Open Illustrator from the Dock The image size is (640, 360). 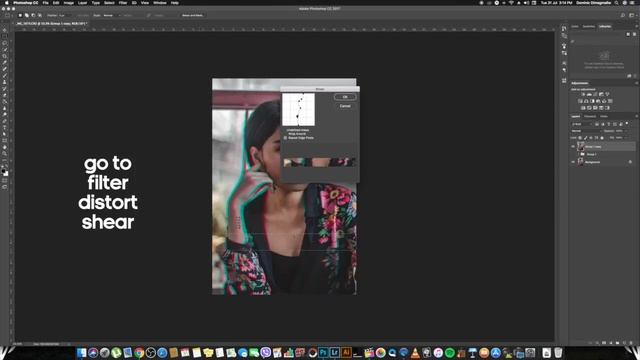point(346,352)
